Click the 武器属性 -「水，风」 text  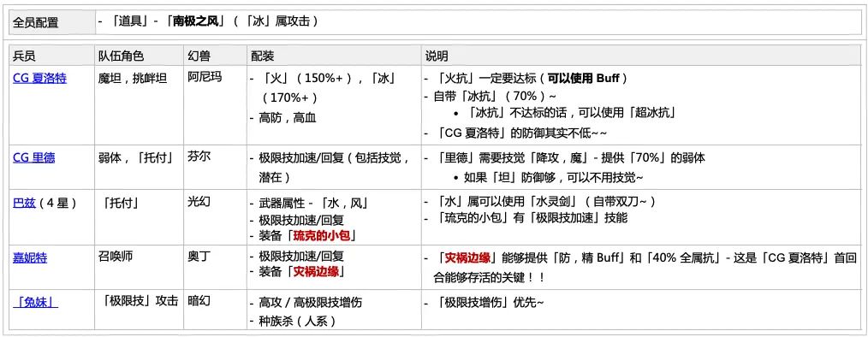pos(314,203)
